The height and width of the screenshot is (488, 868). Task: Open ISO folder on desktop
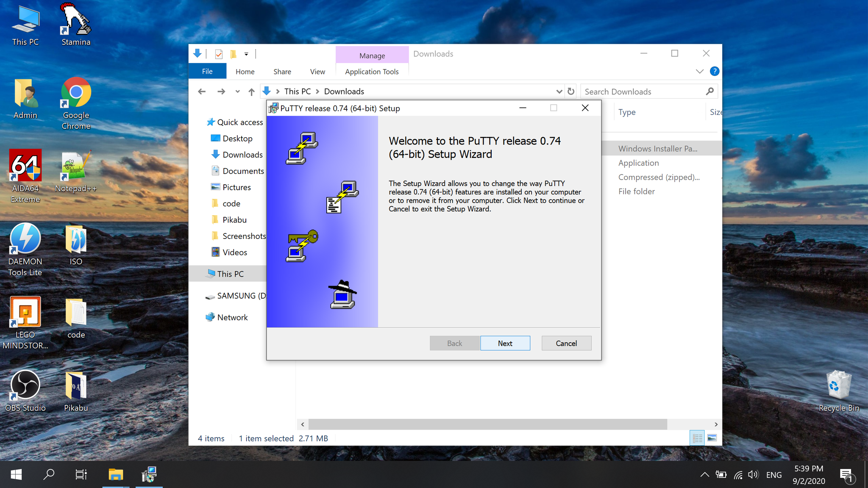[76, 245]
